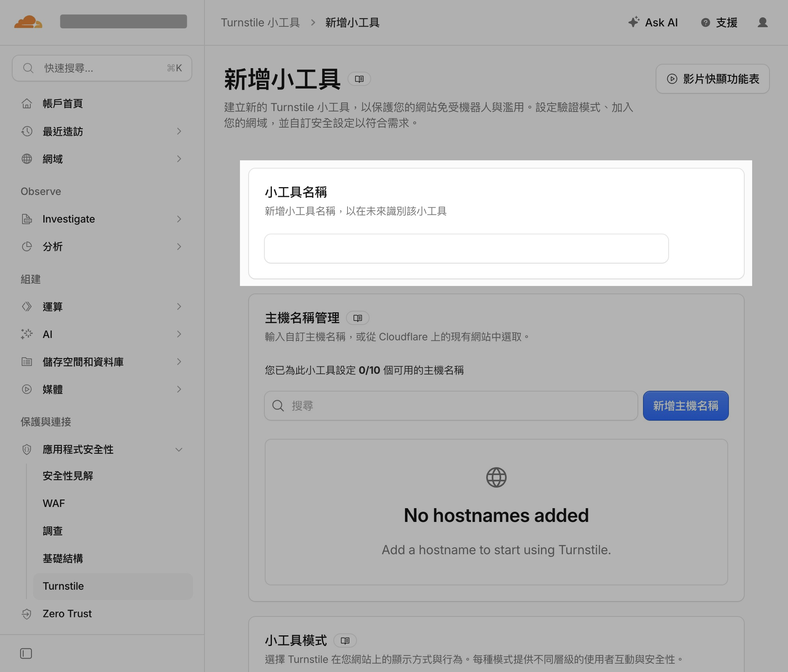The height and width of the screenshot is (672, 788).
Task: Collapse the sidebar using the panel icon
Action: coord(26,653)
